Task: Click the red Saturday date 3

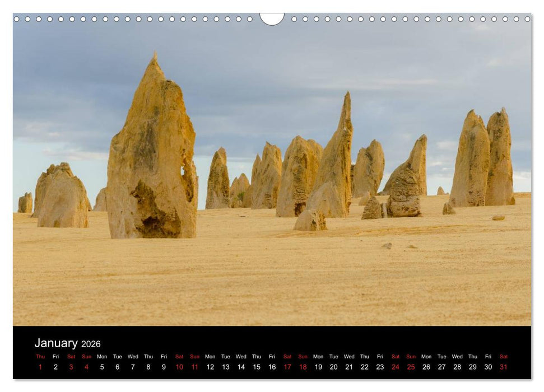Action: click(71, 366)
